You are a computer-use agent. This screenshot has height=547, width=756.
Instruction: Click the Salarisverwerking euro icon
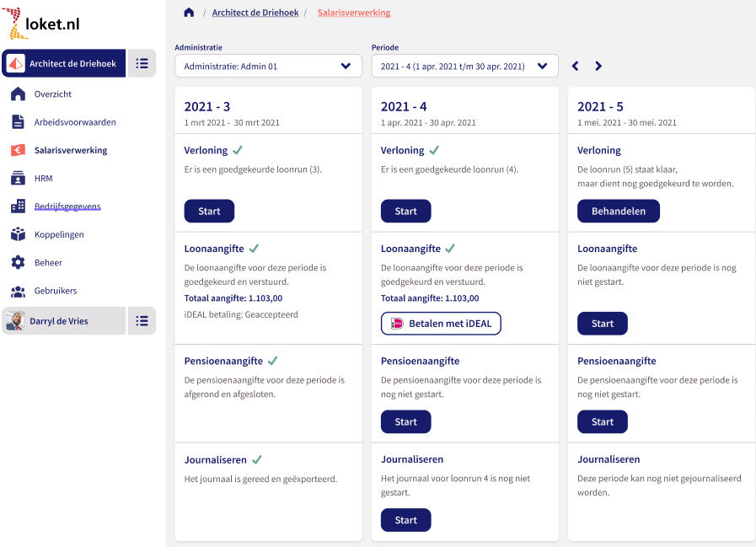tap(18, 151)
